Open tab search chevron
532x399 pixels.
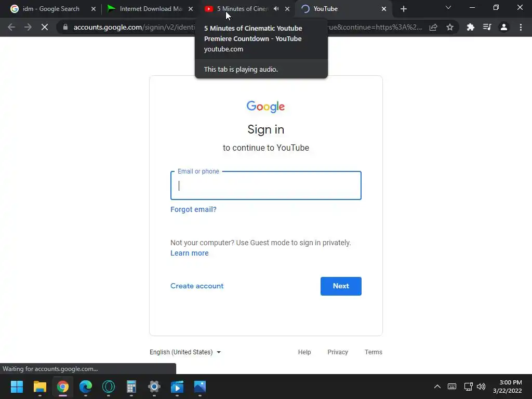(x=448, y=7)
